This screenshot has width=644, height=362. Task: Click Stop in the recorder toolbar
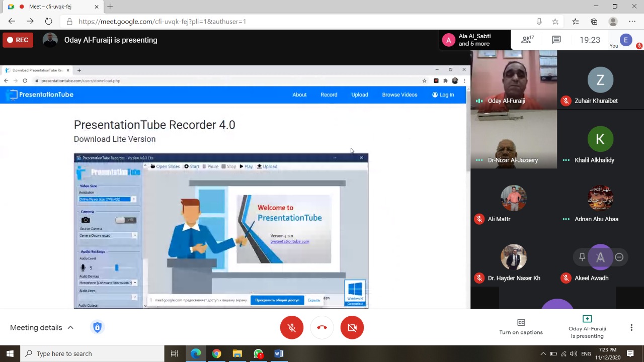229,166
